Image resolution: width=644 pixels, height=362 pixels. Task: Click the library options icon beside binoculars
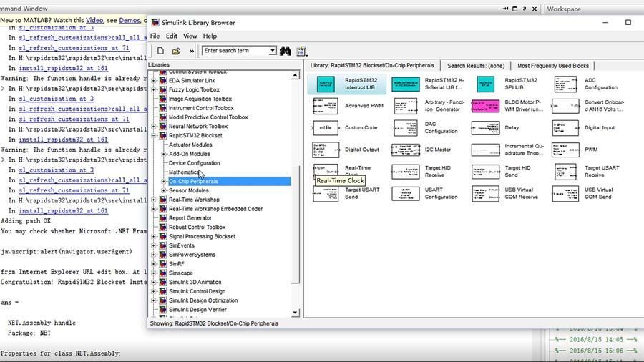[301, 51]
